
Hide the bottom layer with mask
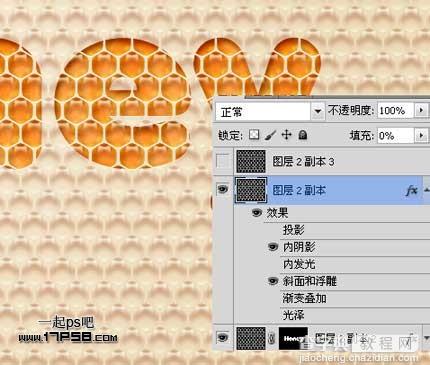coord(223,337)
